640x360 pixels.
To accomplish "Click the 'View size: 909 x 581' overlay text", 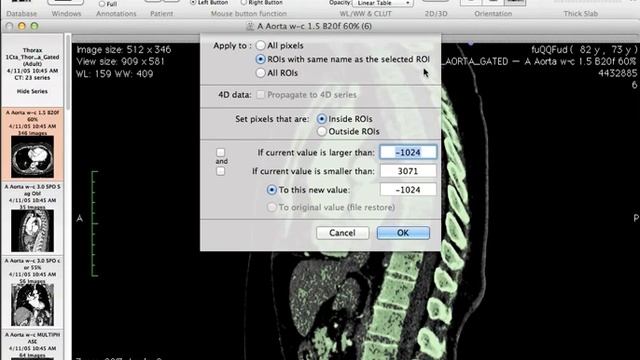I will tap(120, 62).
